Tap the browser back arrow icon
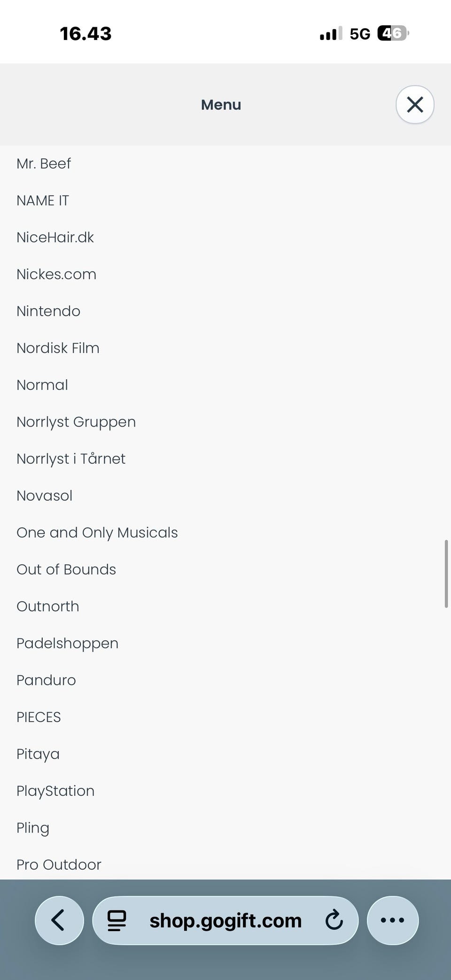 [x=59, y=920]
